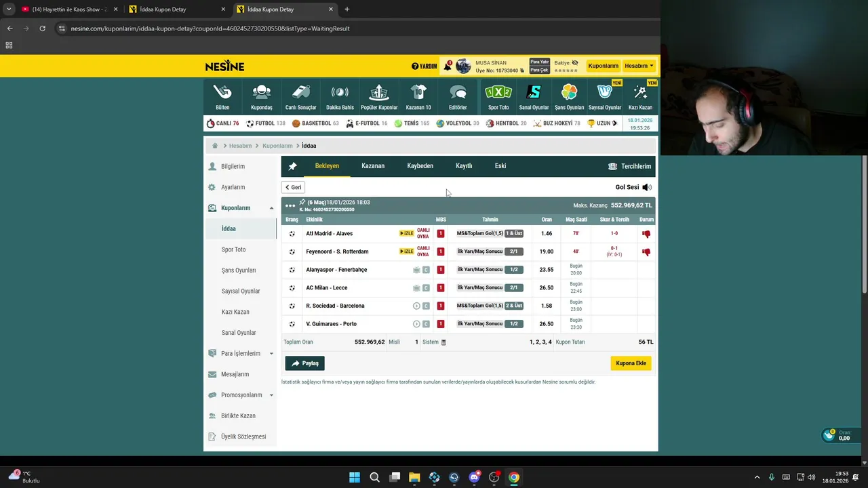Click the user profile avatar

464,66
